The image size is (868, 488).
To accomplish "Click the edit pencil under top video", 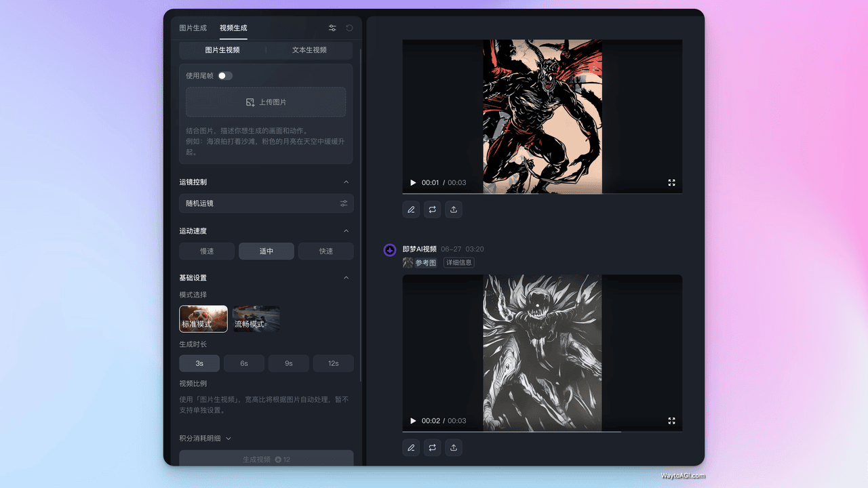I will click(411, 209).
